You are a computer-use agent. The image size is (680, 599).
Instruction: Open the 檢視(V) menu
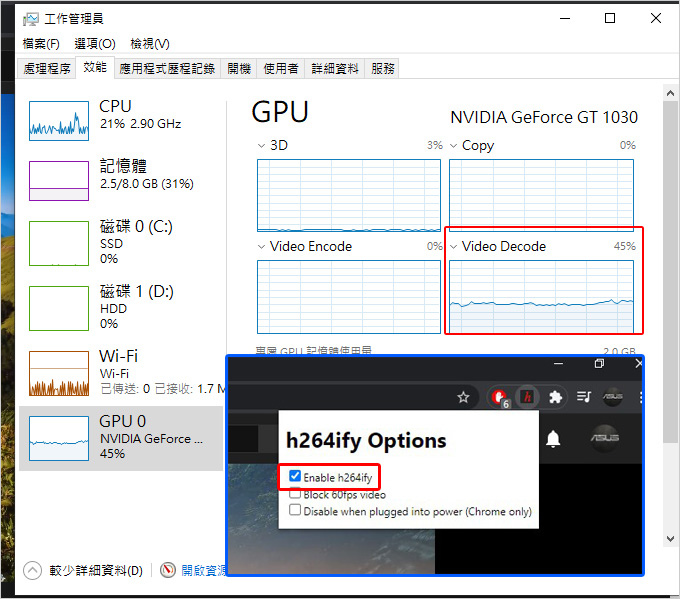(150, 44)
